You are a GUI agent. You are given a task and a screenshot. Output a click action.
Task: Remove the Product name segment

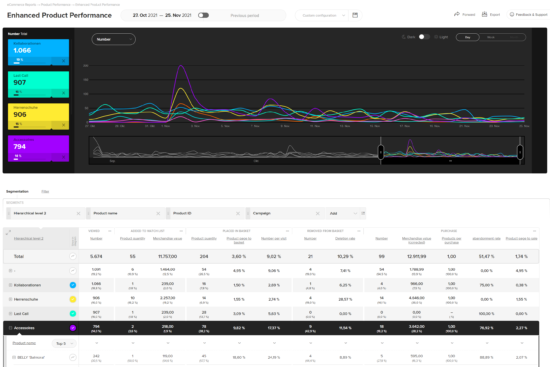(158, 213)
